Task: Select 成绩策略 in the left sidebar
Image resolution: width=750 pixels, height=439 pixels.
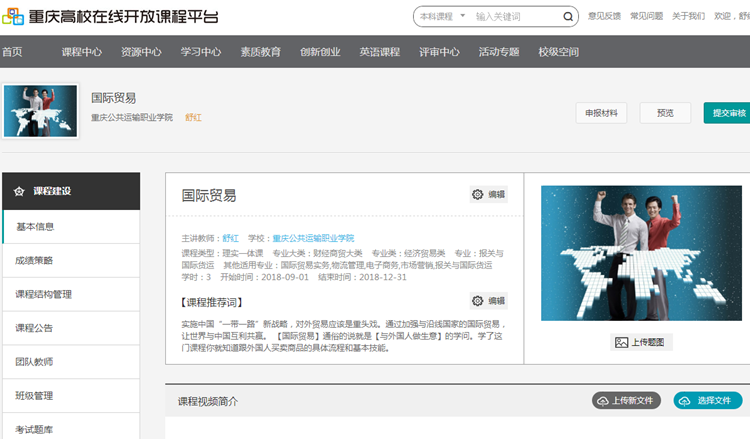Action: pyautogui.click(x=34, y=260)
